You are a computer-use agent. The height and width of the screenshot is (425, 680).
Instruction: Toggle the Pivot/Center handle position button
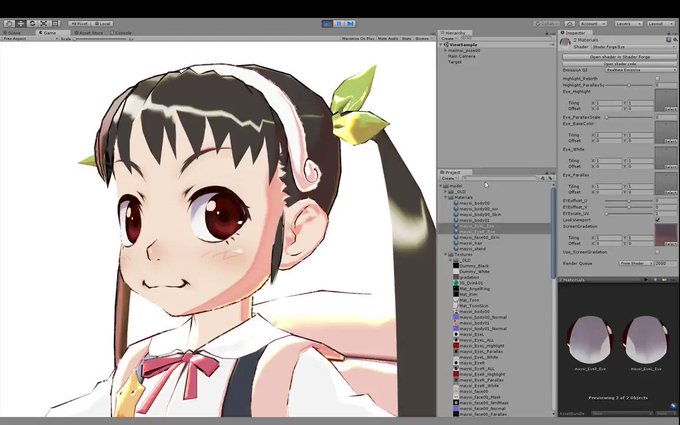[79, 23]
